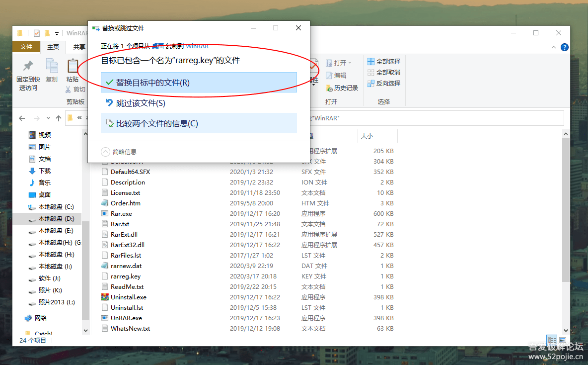Screen dimensions: 588x365
Task: Open Explorer help question mark icon
Action: pyautogui.click(x=564, y=47)
